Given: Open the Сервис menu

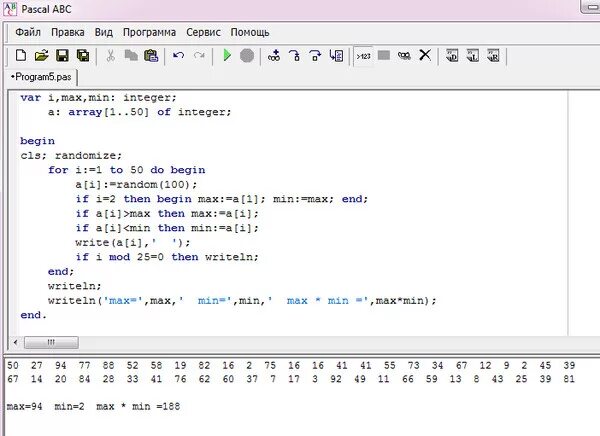Looking at the screenshot, I should 203,32.
